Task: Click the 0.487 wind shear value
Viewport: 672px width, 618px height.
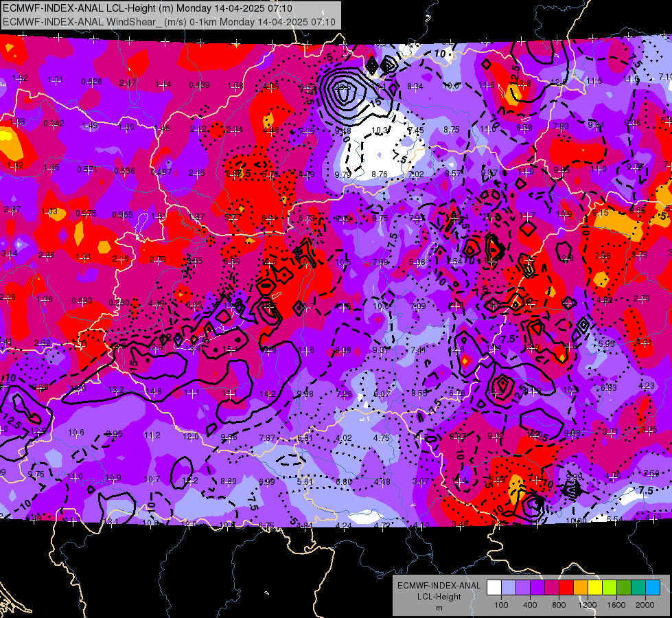Action: pyautogui.click(x=161, y=172)
